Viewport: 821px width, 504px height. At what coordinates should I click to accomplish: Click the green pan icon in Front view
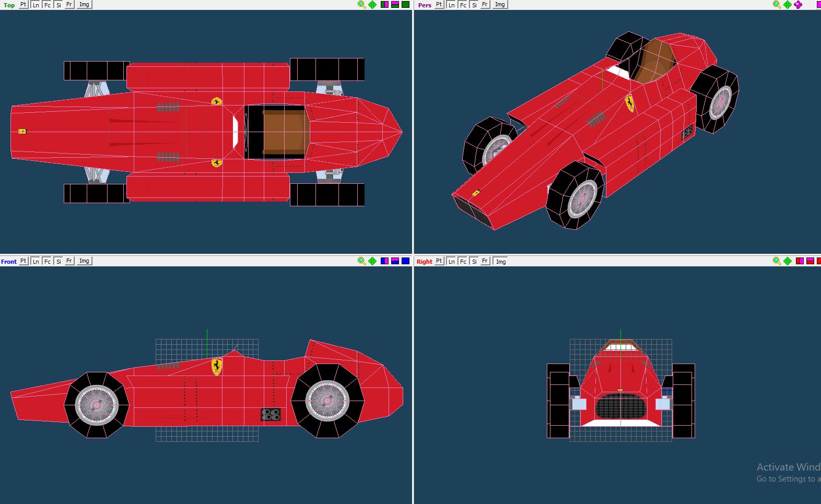(x=372, y=261)
